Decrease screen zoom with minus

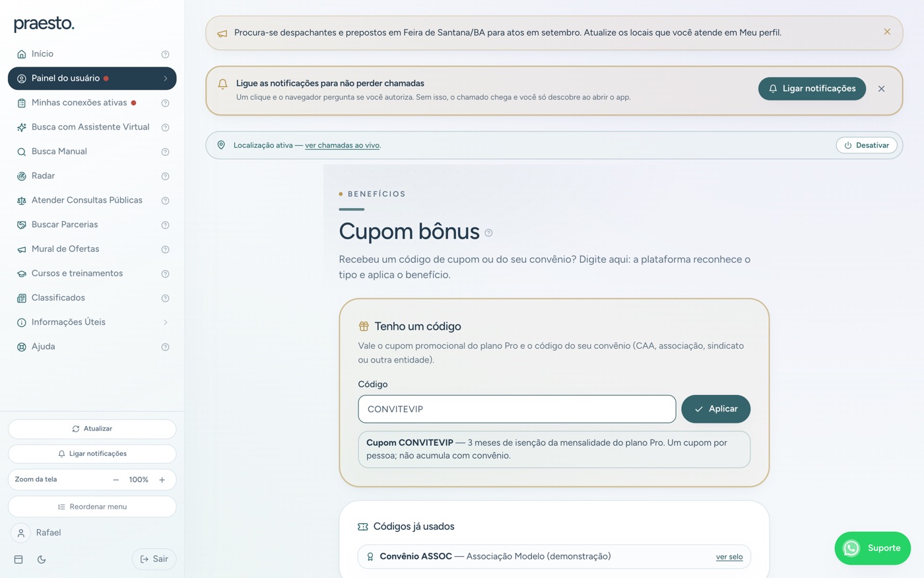click(115, 480)
